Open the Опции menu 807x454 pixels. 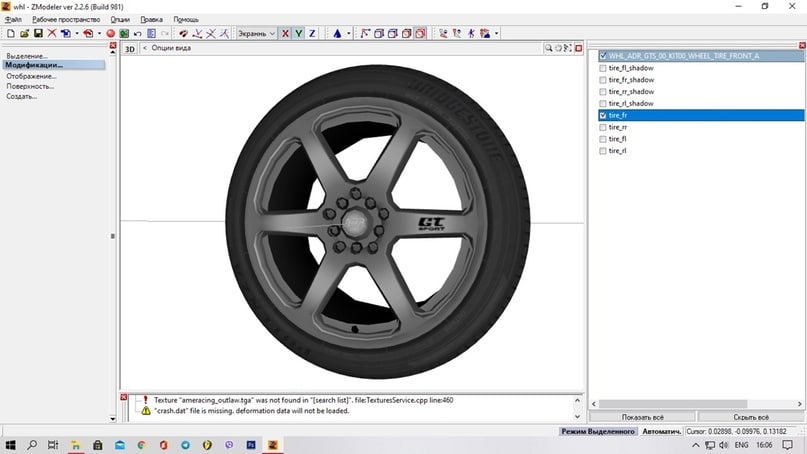(x=120, y=20)
